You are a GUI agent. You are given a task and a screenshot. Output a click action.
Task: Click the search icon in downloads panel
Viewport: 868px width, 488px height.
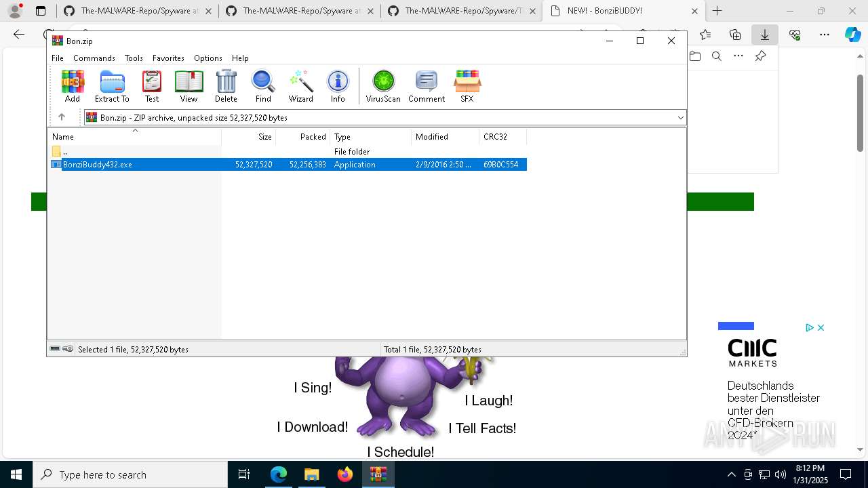pos(717,56)
